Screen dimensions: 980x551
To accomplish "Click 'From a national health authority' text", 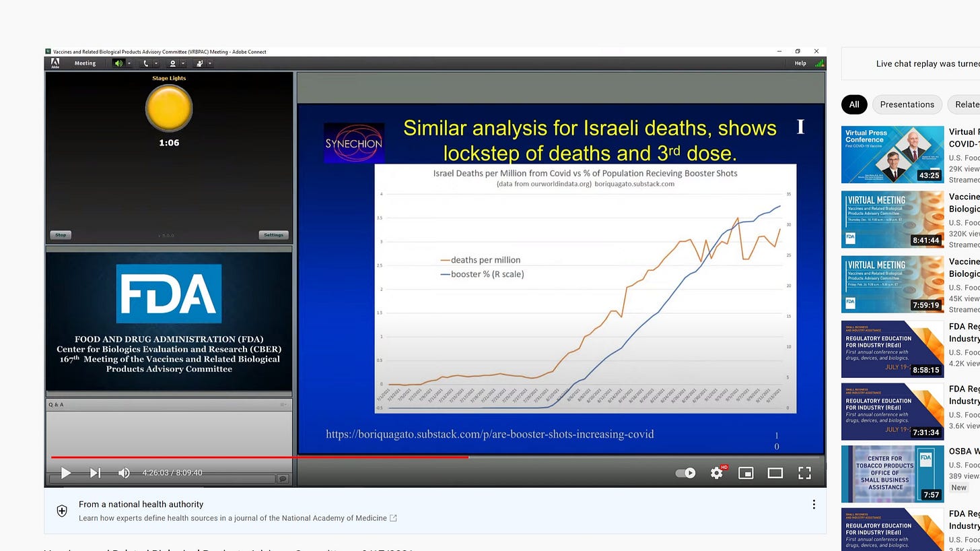I will coord(141,504).
